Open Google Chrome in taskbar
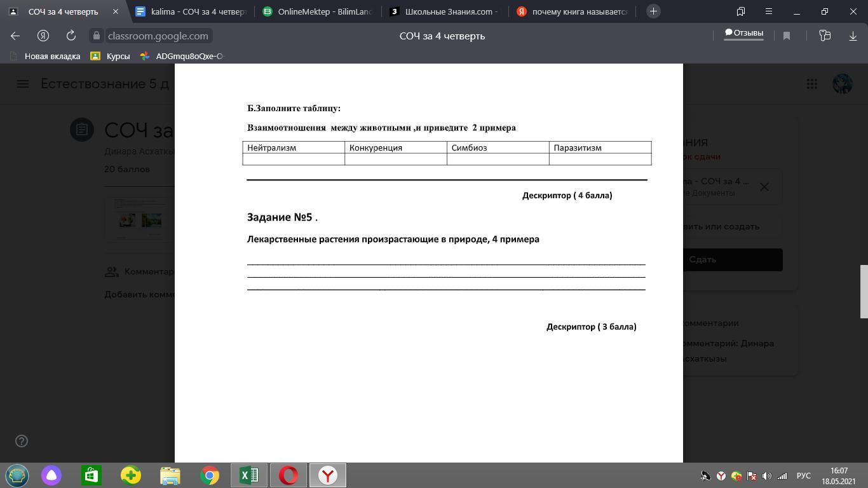868x488 pixels. click(x=209, y=475)
